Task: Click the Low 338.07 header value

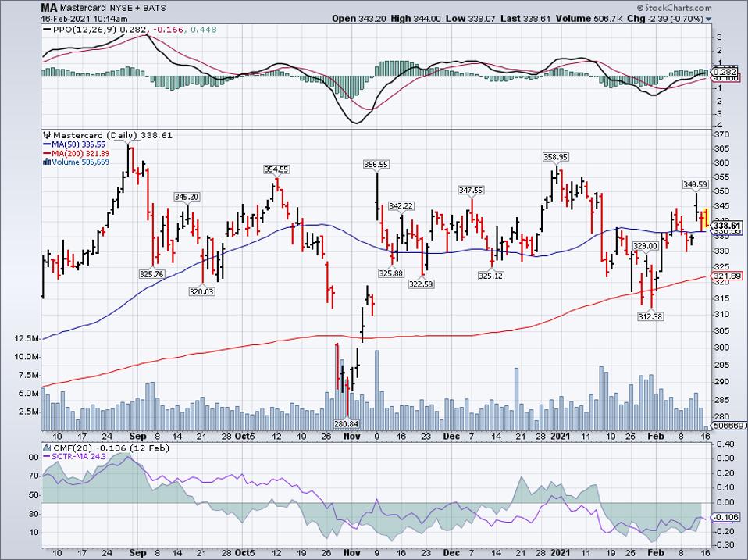Action: click(471, 19)
